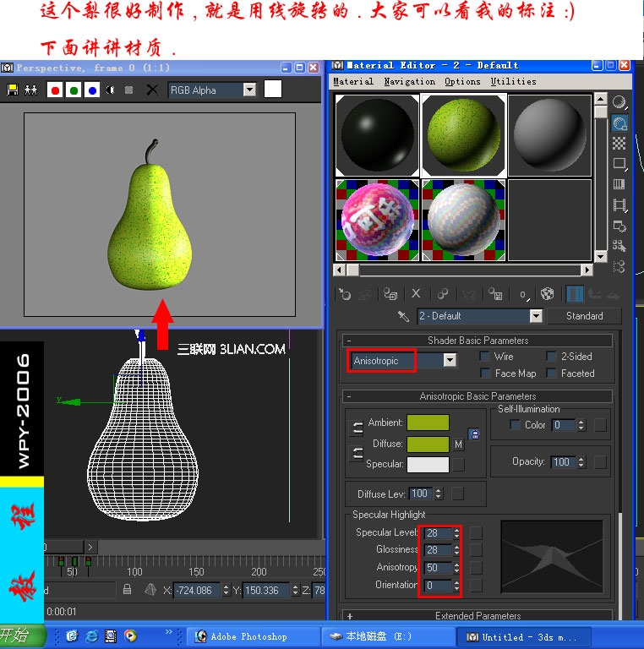The height and width of the screenshot is (649, 644).
Task: Click the Put to Library icon
Action: [x=495, y=294]
